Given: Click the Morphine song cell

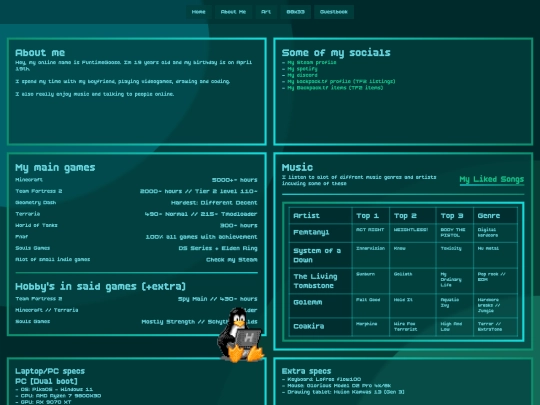Looking at the screenshot, I should click(371, 326).
